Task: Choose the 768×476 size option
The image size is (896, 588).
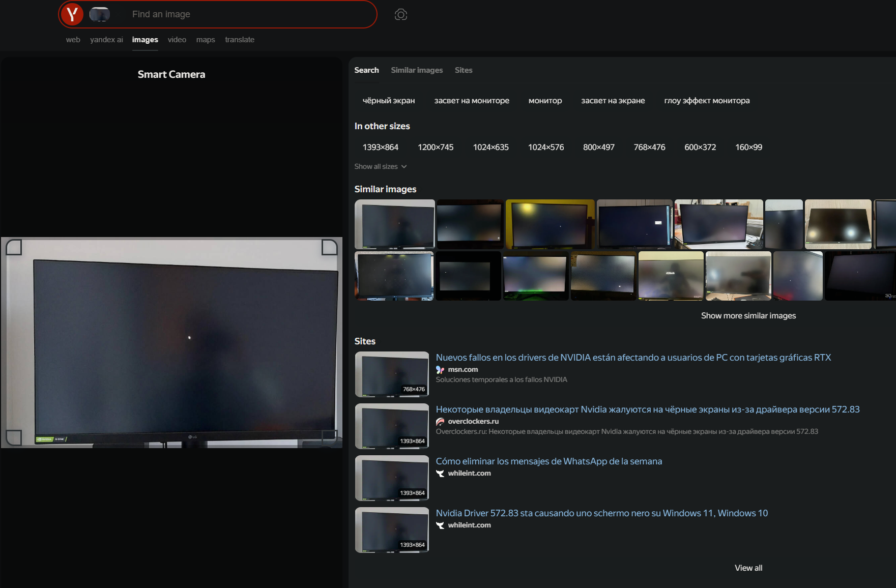Action: 650,148
